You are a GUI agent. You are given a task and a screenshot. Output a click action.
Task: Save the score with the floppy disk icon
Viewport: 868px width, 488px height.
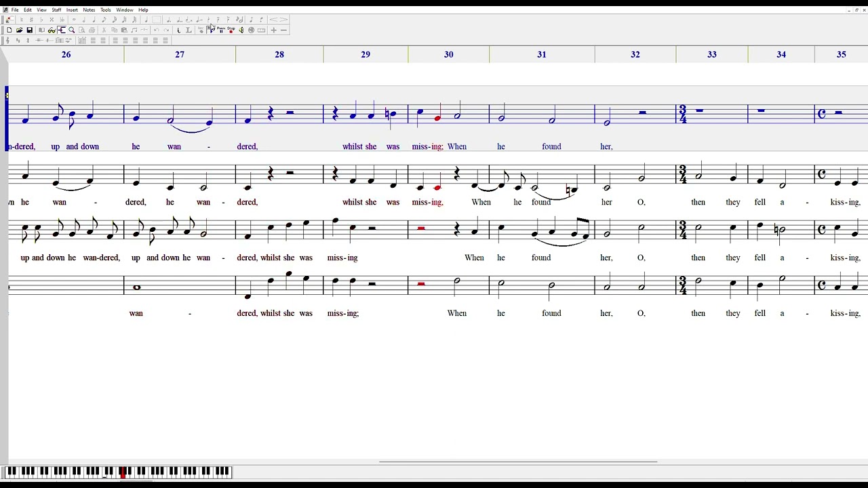point(29,30)
